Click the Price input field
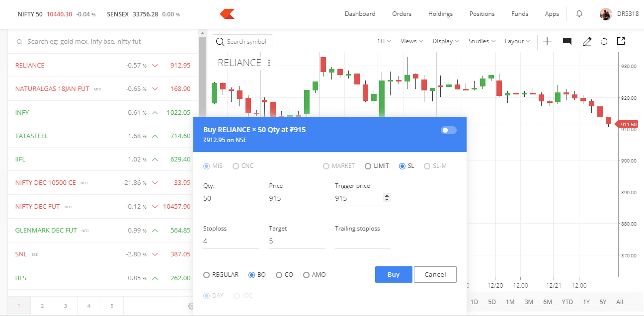 (297, 198)
